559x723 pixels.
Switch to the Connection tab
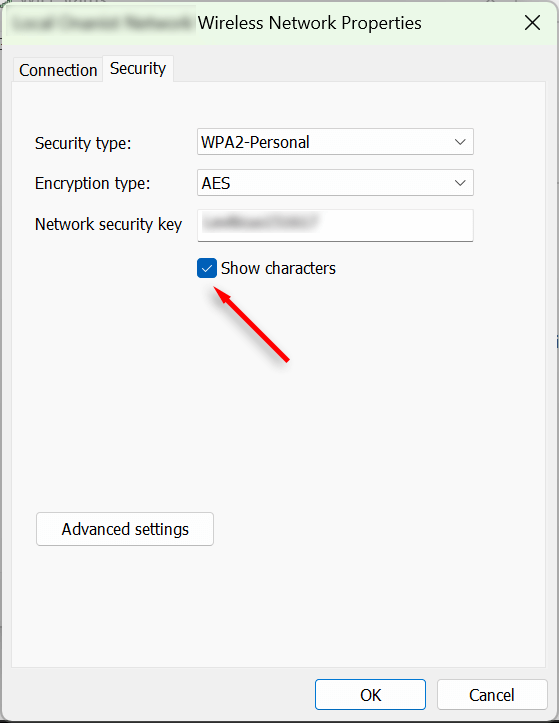pos(58,70)
